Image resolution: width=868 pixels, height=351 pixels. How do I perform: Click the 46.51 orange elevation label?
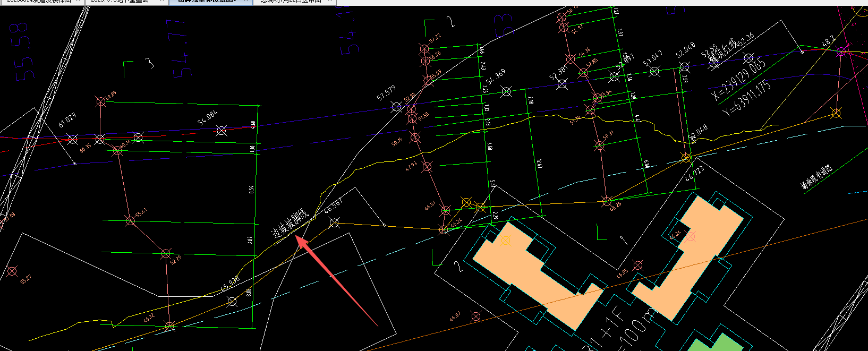430,205
